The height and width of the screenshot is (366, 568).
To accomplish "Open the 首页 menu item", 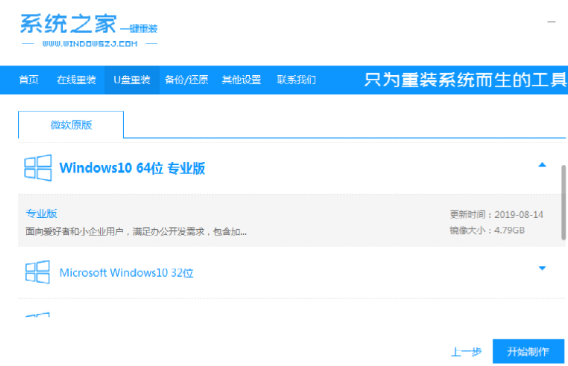I will coord(29,80).
